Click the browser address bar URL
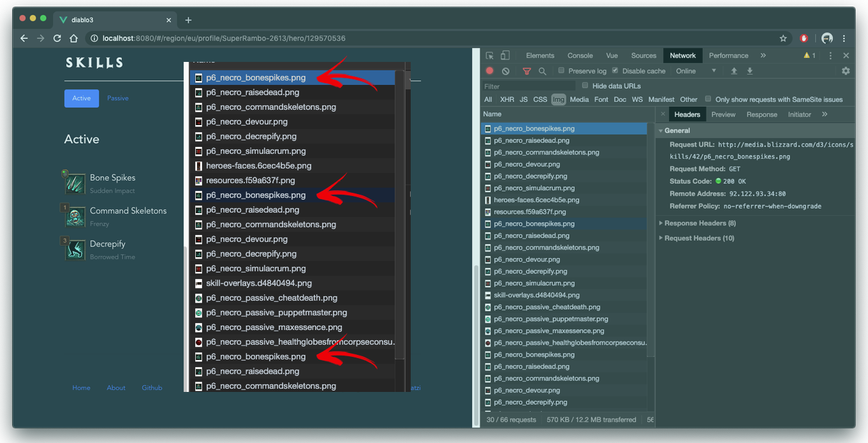The width and height of the screenshot is (868, 443). tap(224, 38)
